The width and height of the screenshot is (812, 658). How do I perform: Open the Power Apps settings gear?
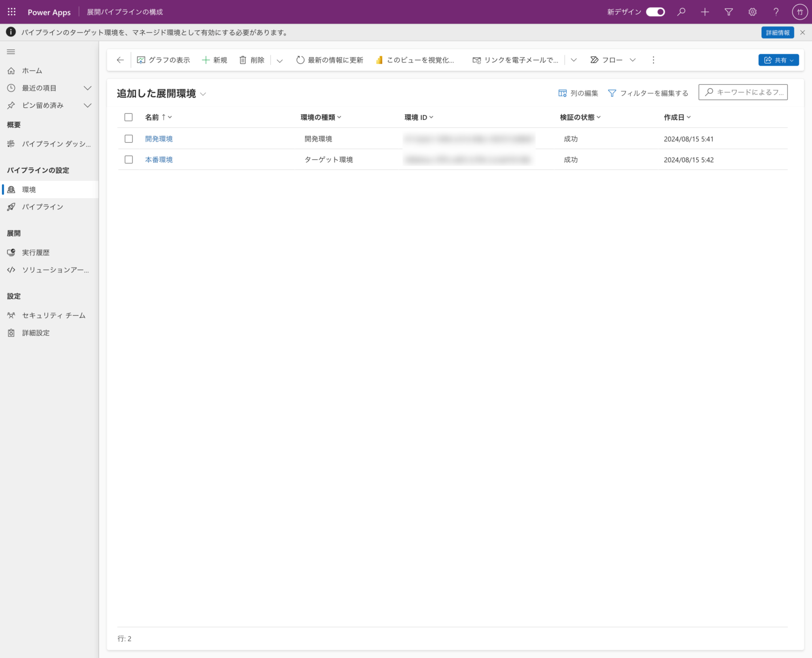click(x=752, y=12)
